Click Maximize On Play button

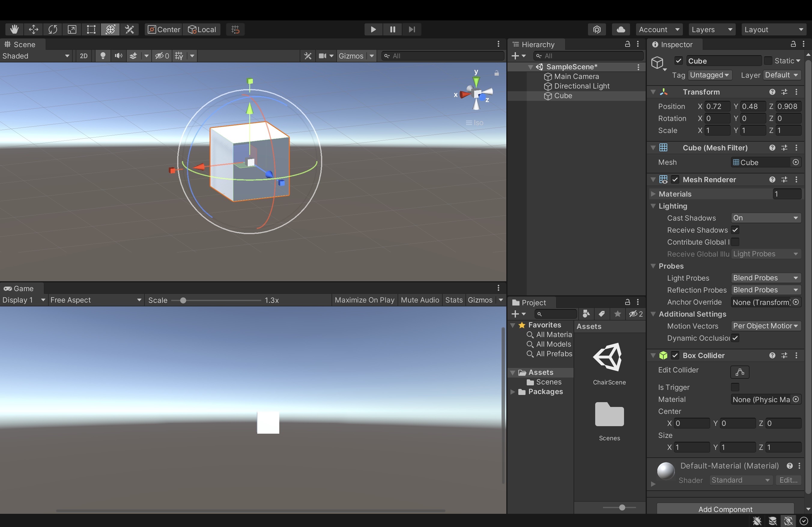coord(364,300)
